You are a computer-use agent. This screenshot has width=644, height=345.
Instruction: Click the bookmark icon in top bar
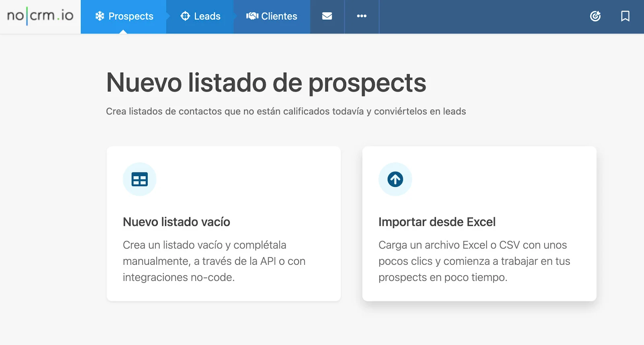pos(625,16)
